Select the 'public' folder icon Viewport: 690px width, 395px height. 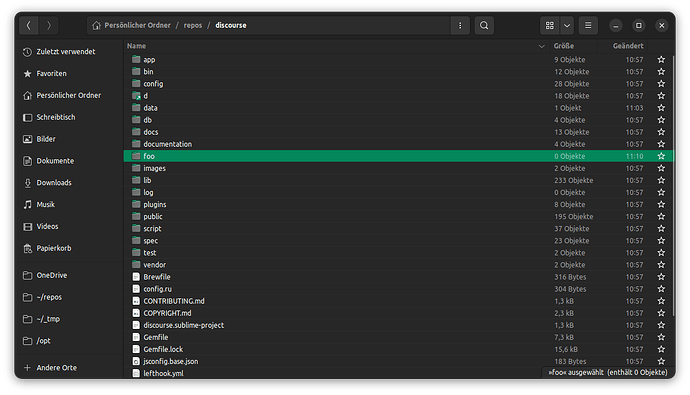(136, 216)
